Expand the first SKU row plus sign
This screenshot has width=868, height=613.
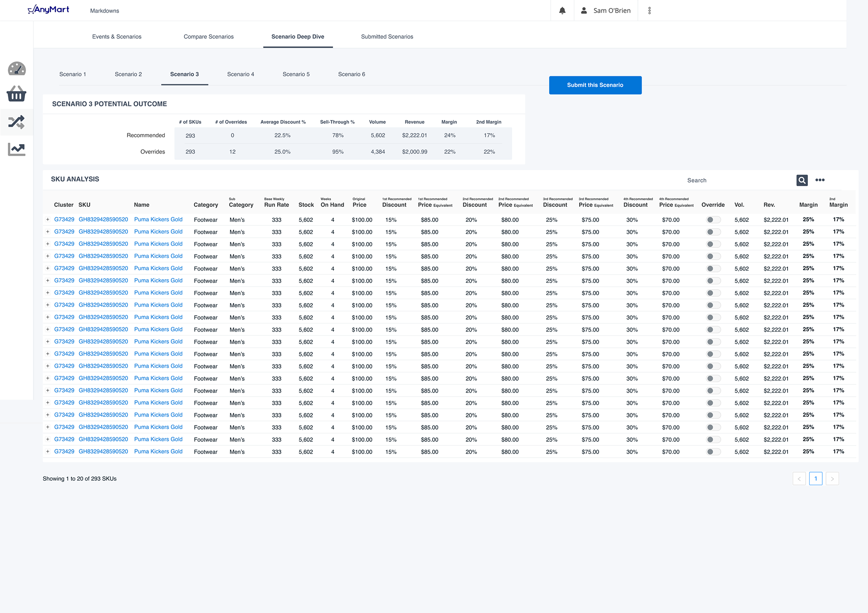click(47, 220)
